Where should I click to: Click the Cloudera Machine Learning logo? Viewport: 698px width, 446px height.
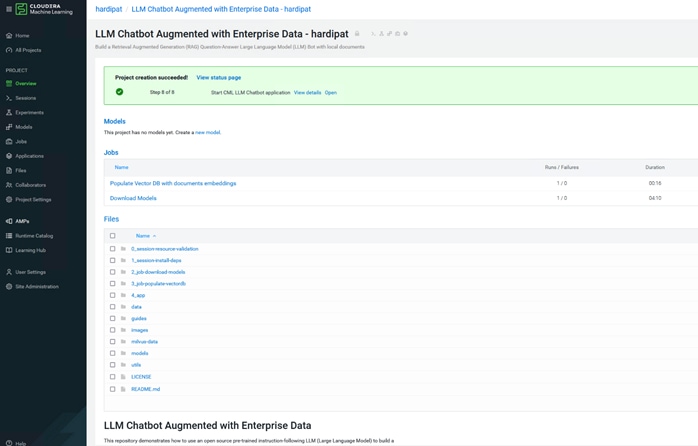click(x=44, y=9)
